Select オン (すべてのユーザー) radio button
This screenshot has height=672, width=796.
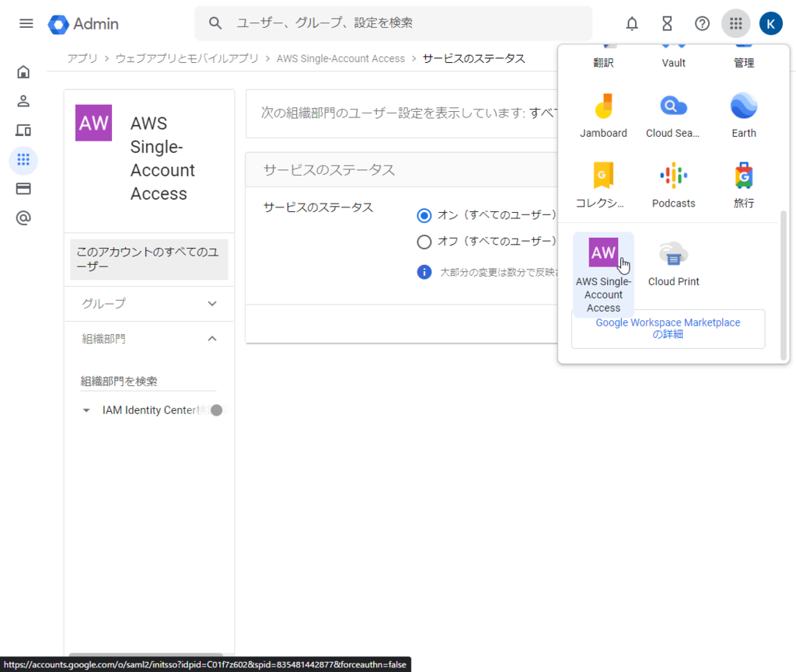coord(424,215)
